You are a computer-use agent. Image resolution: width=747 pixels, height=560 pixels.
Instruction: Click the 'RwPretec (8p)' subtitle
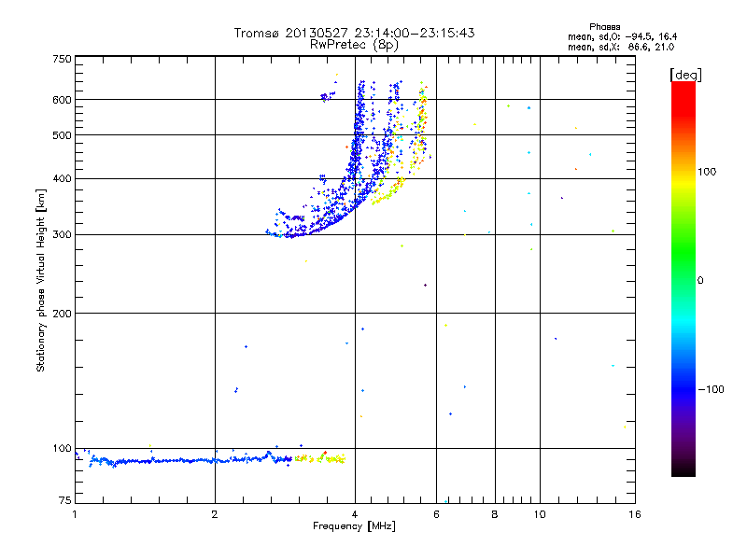tap(354, 45)
